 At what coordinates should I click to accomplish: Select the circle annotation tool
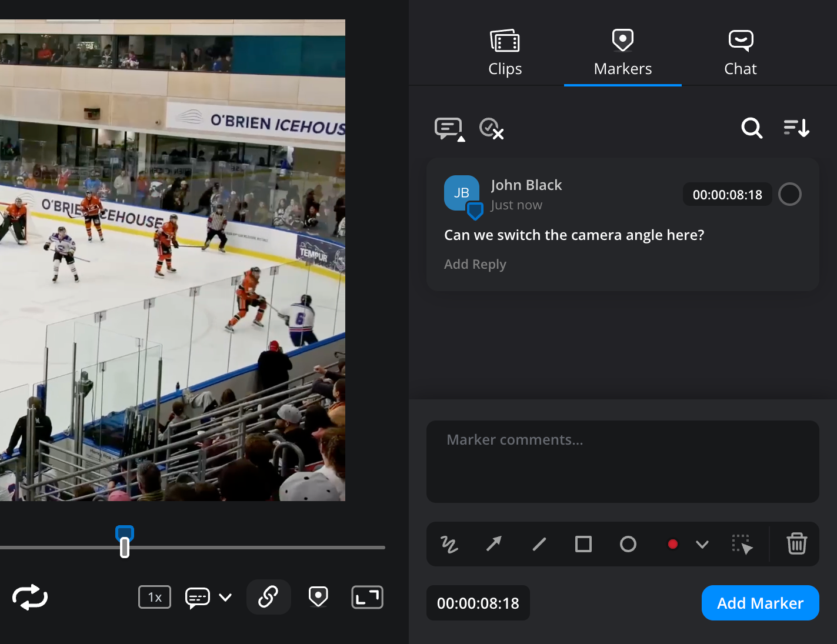click(x=628, y=544)
